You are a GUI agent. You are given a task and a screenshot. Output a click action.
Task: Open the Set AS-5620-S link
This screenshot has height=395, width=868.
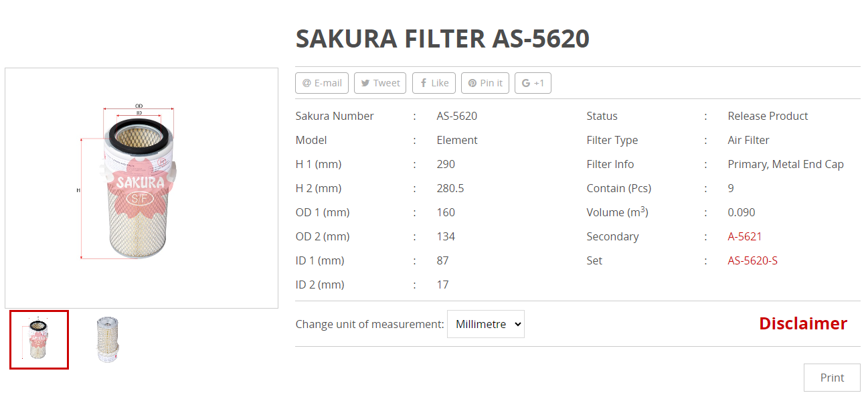tap(753, 260)
